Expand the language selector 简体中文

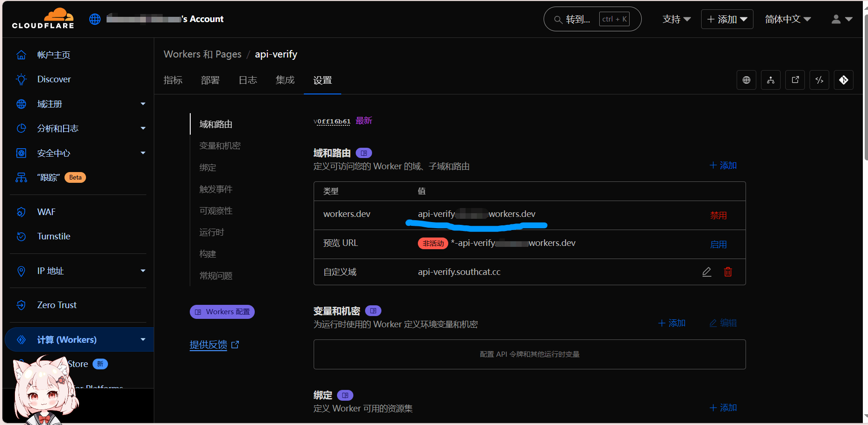[788, 19]
